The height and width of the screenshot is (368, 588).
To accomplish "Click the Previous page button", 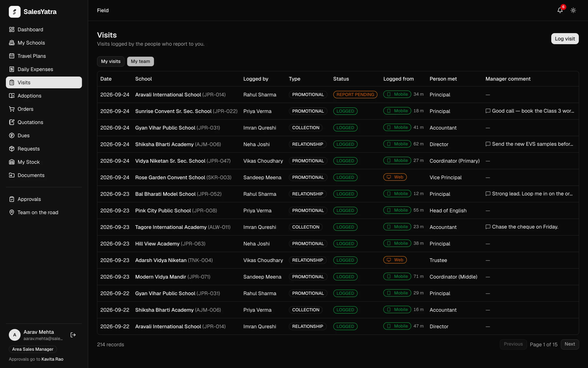I will [513, 344].
